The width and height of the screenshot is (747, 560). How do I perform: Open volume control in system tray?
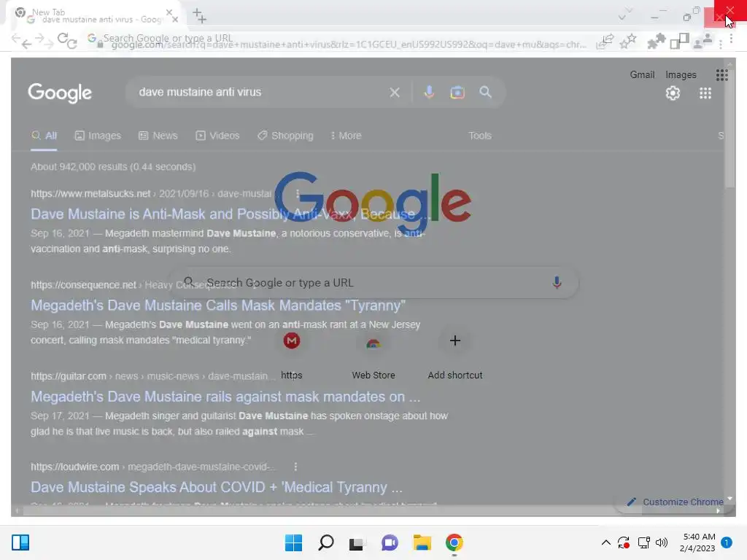pyautogui.click(x=662, y=542)
